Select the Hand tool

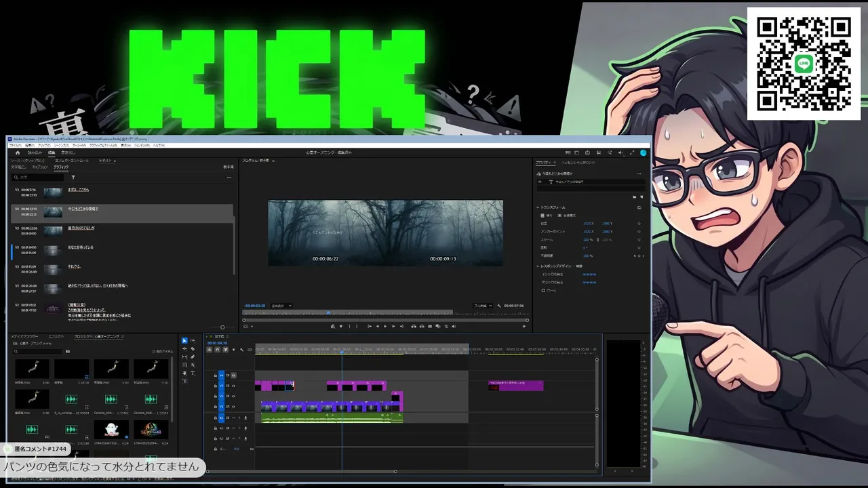[184, 373]
